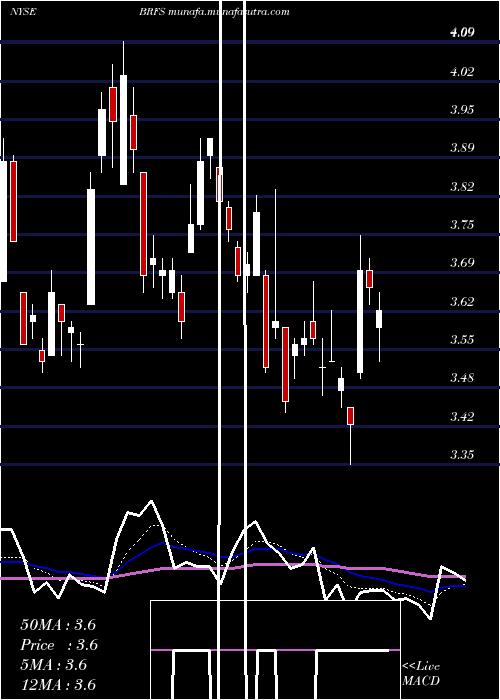Click the 4.02 price axis label
Screen dimensions: 500x700
pyautogui.click(x=462, y=71)
